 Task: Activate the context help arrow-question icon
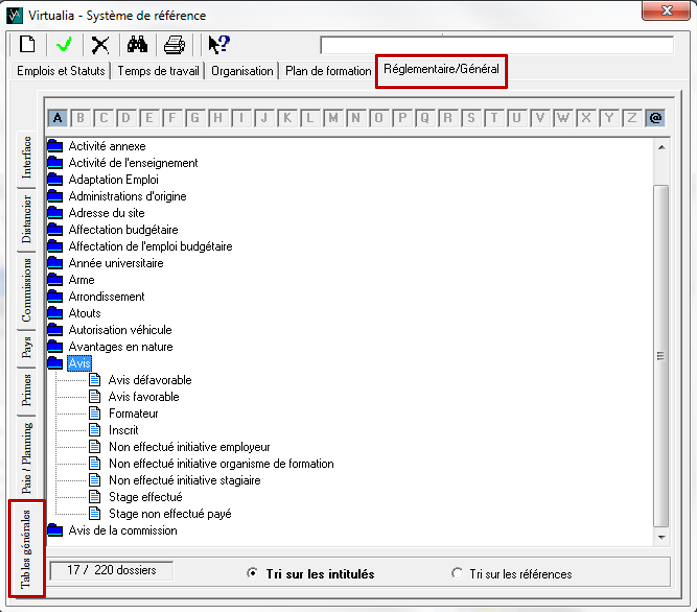pos(218,45)
